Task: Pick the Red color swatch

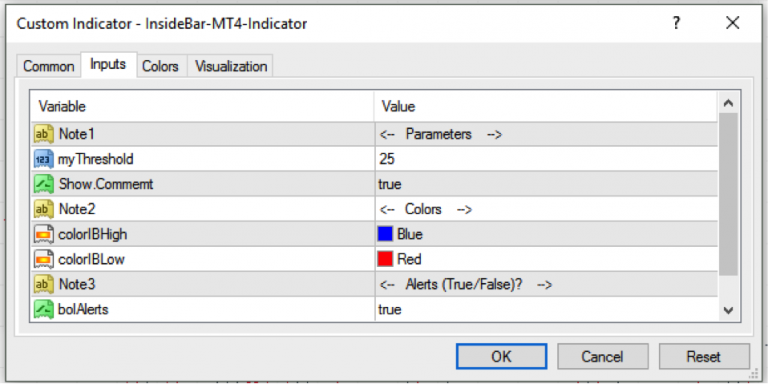Action: tap(385, 259)
